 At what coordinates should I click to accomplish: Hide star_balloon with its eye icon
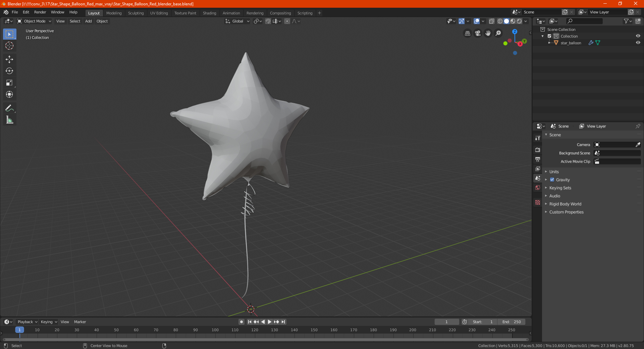pos(638,43)
